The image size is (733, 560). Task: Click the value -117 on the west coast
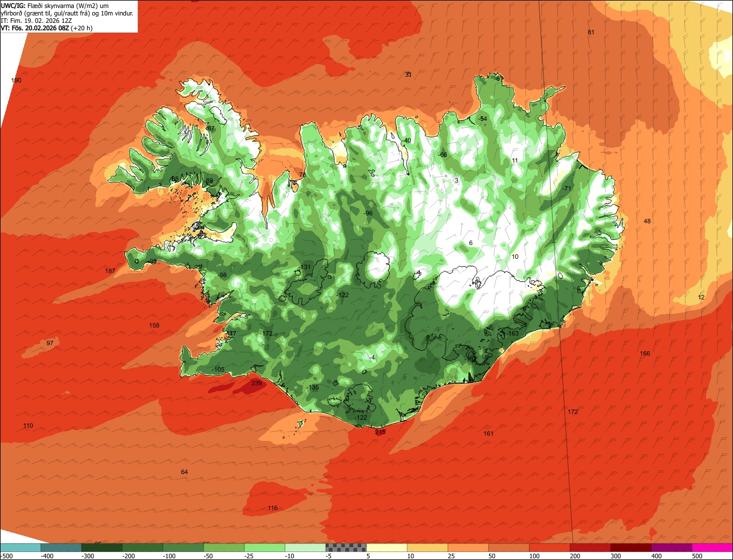pyautogui.click(x=230, y=333)
